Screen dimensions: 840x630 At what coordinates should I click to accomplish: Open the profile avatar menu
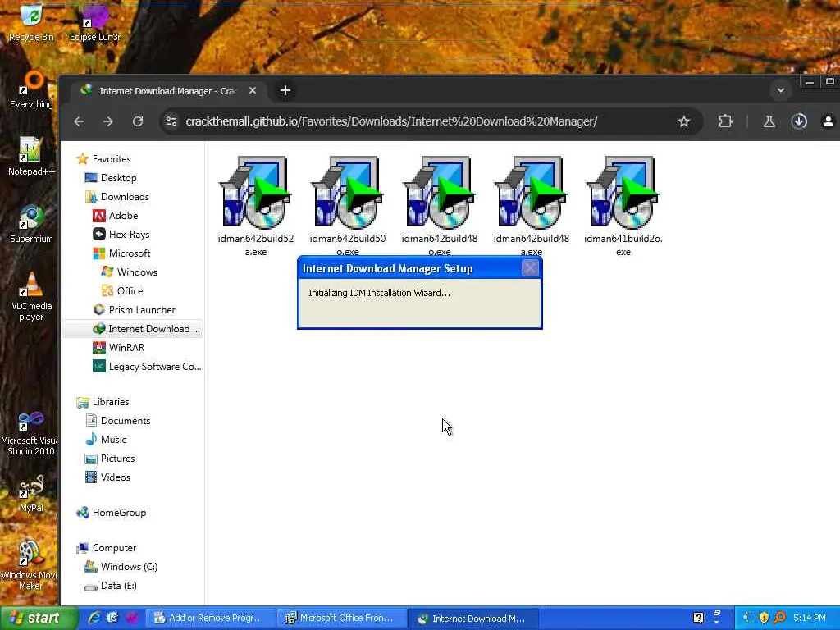829,121
